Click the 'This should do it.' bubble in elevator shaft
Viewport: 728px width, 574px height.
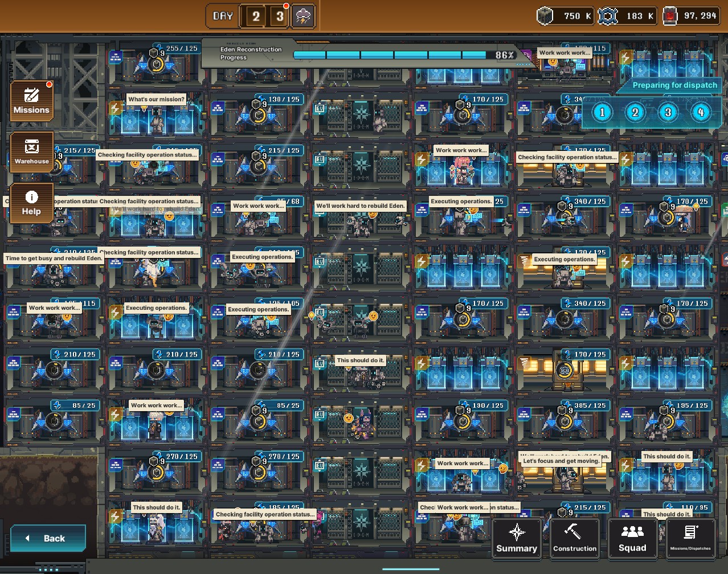[361, 360]
